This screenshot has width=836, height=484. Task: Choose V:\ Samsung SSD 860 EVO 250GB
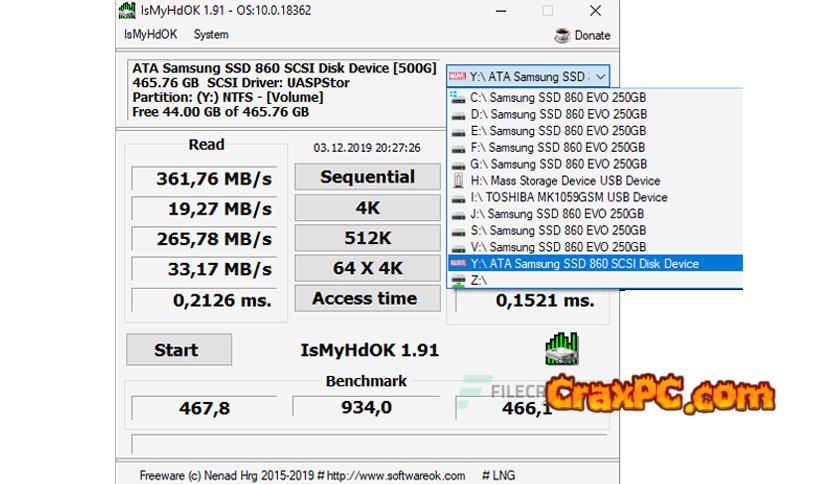point(595,247)
